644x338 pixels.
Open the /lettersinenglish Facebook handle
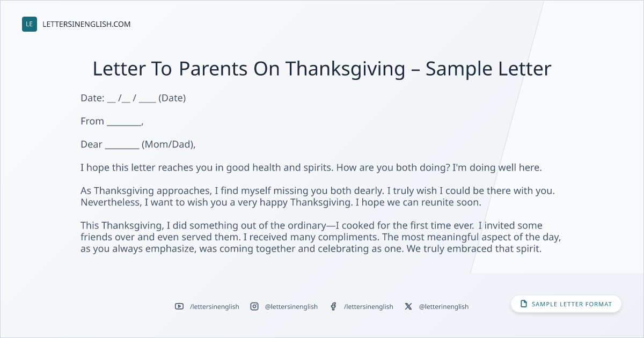(x=369, y=306)
